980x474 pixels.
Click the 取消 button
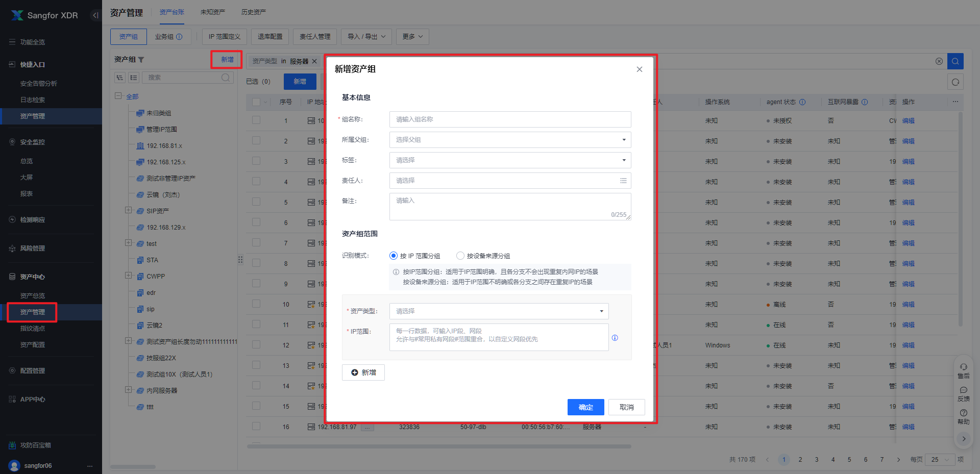click(626, 407)
